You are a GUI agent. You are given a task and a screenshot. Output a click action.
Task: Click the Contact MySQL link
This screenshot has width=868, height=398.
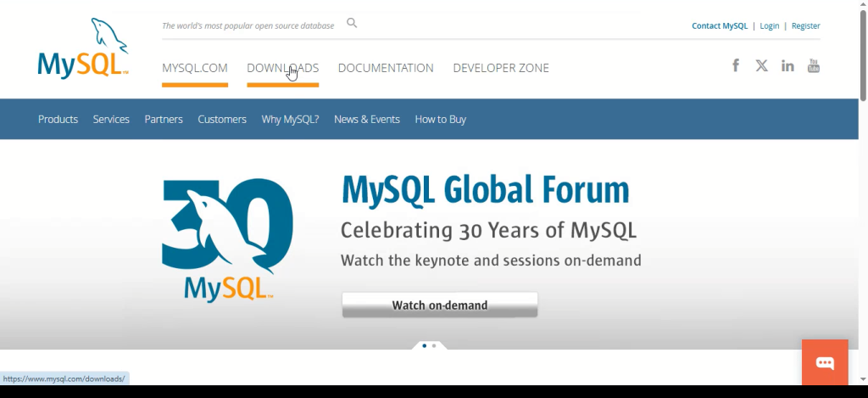click(720, 25)
